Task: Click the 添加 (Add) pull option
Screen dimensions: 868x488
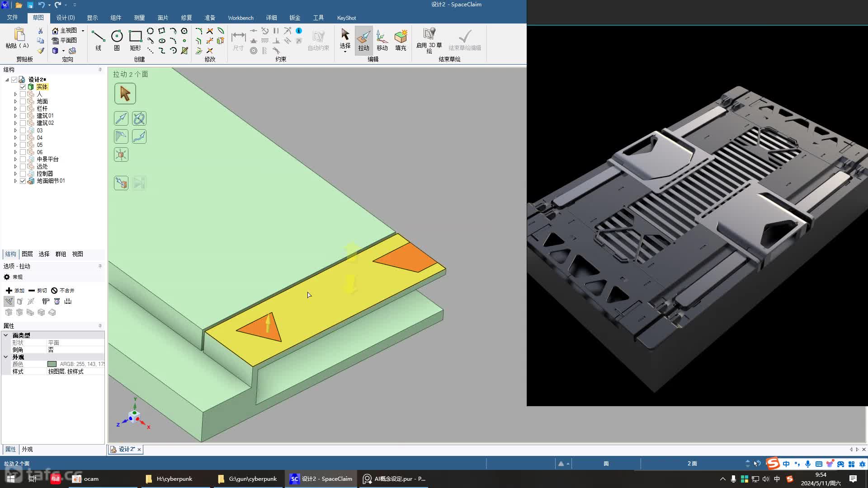Action: point(15,291)
